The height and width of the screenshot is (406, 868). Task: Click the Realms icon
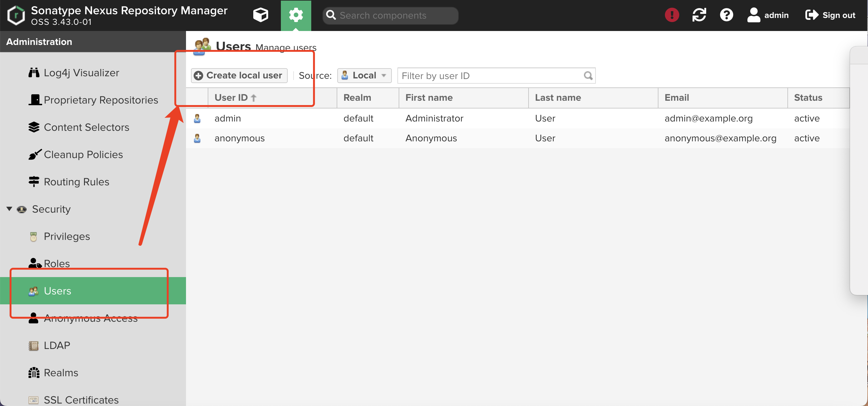click(x=34, y=373)
